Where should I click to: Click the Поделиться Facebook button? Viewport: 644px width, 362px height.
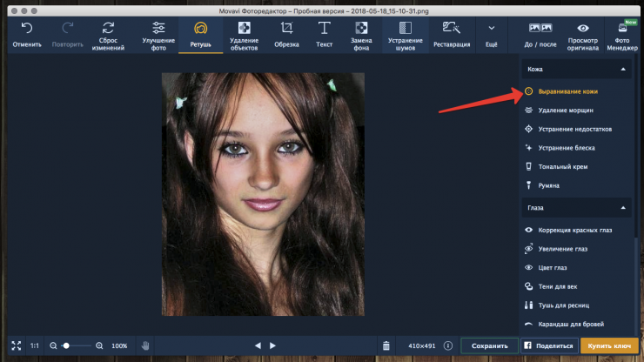click(x=549, y=346)
